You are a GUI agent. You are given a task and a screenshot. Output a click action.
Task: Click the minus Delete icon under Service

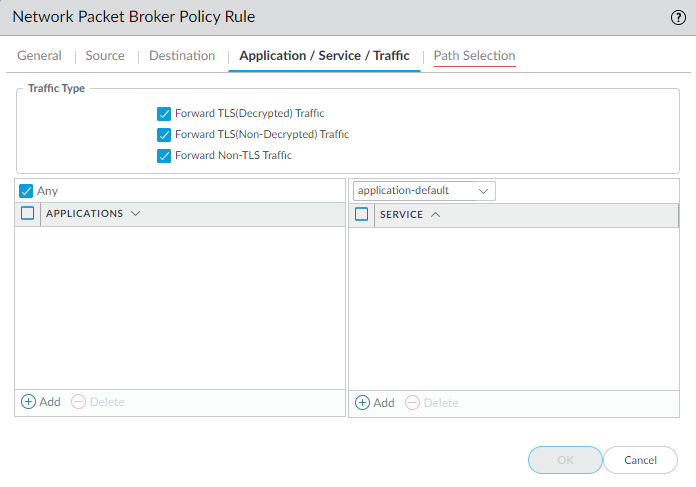[412, 403]
